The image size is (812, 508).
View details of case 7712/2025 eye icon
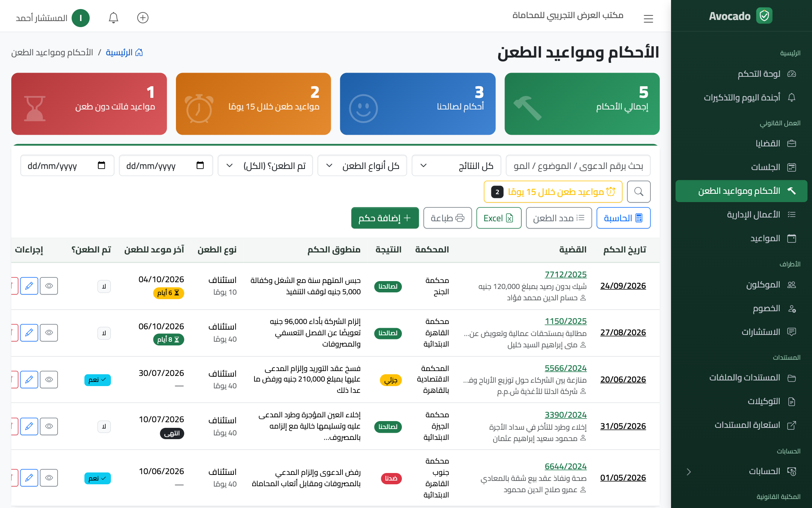tap(49, 286)
